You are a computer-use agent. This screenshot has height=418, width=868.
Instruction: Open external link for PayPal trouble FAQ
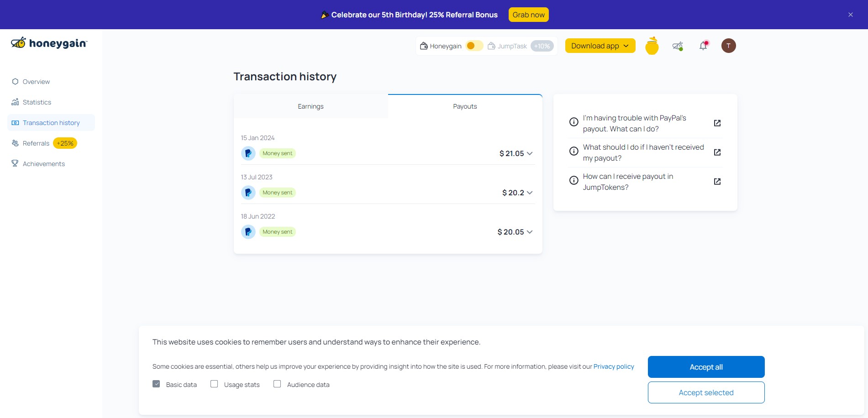pyautogui.click(x=717, y=123)
